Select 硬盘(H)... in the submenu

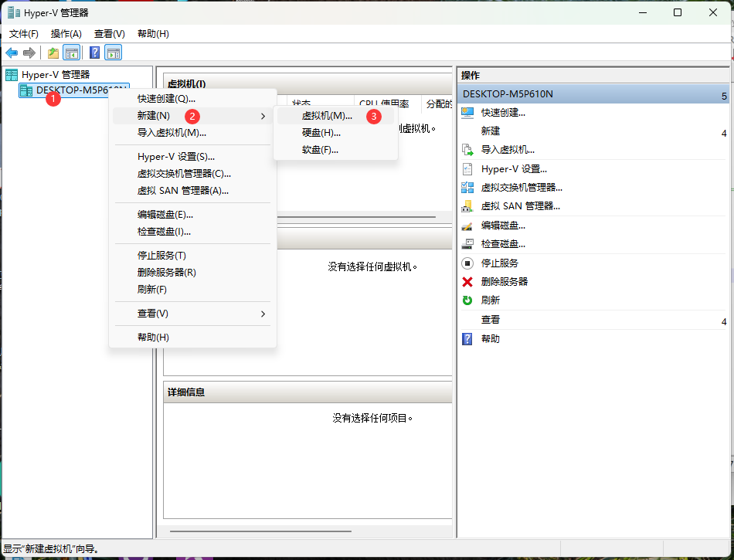[x=335, y=133]
